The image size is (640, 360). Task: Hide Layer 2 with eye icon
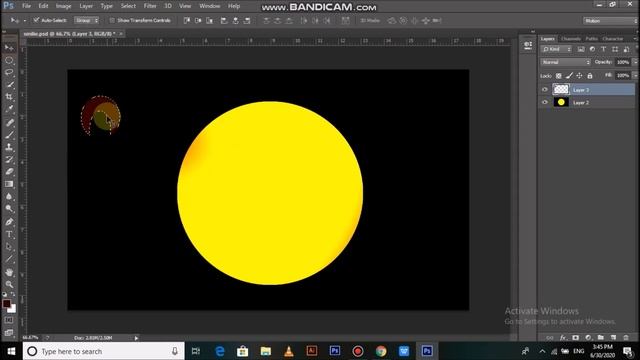[x=544, y=102]
